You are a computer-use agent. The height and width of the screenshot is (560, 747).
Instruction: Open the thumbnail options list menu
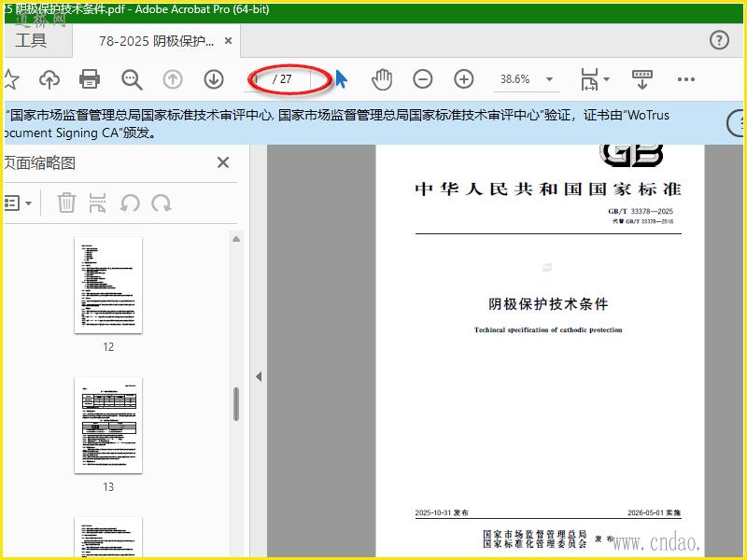pos(18,203)
